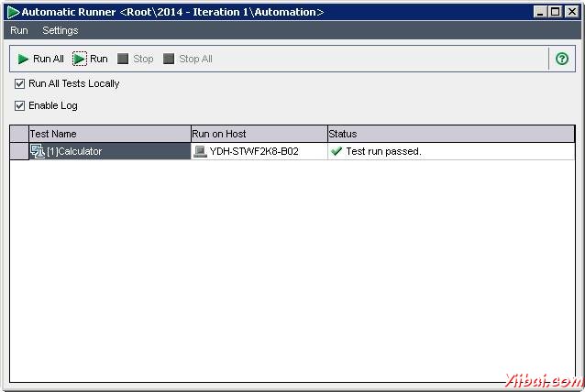Click the row selector for Calculator
This screenshot has height=392, width=585.
[18, 151]
